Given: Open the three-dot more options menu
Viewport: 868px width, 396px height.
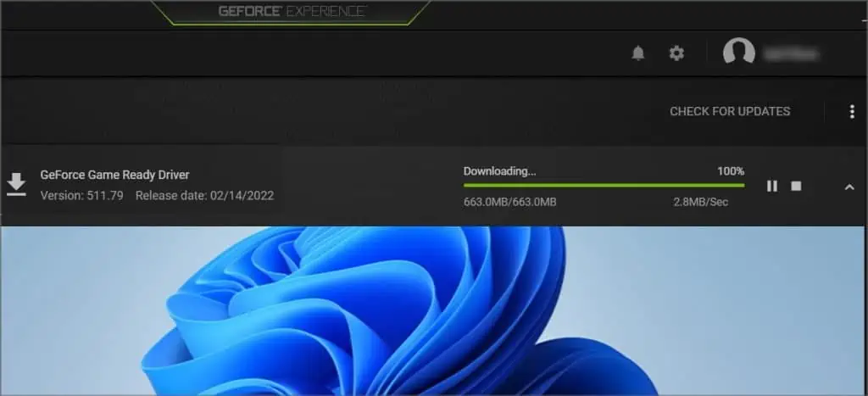Looking at the screenshot, I should coord(852,111).
